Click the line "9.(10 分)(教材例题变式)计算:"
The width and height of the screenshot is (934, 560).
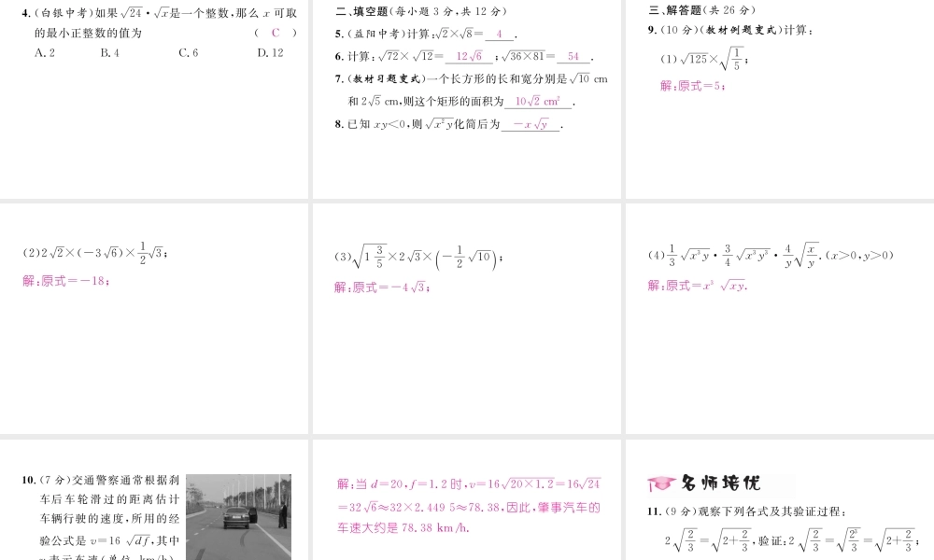pyautogui.click(x=730, y=30)
